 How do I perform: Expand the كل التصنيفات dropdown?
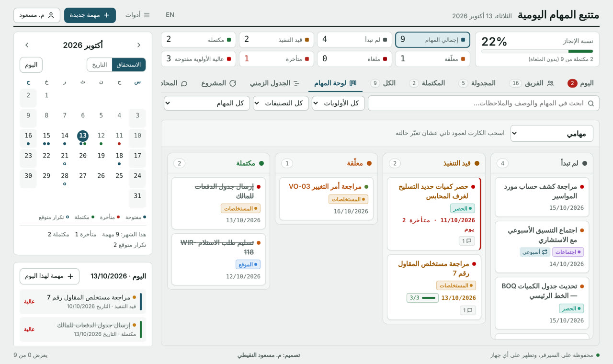pos(281,103)
